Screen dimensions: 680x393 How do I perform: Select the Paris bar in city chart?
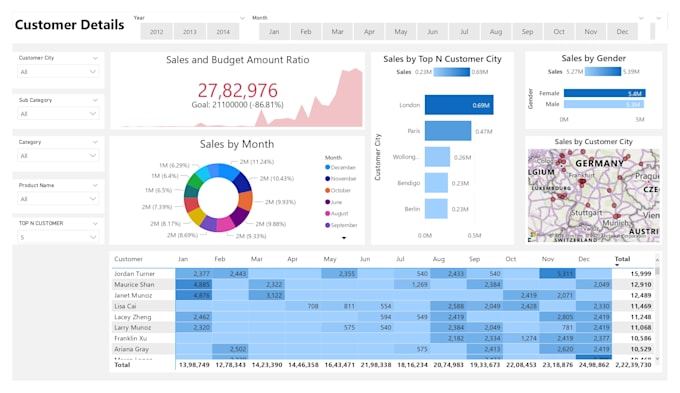click(x=448, y=131)
